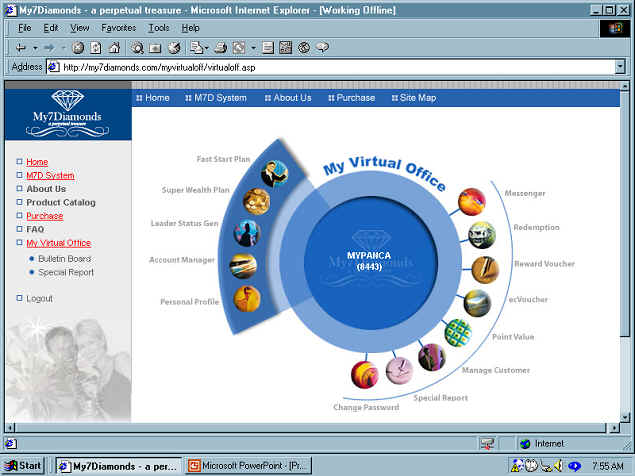Viewport: 635px width, 476px height.
Task: Select the Leader Status Gen icon
Action: click(x=246, y=233)
